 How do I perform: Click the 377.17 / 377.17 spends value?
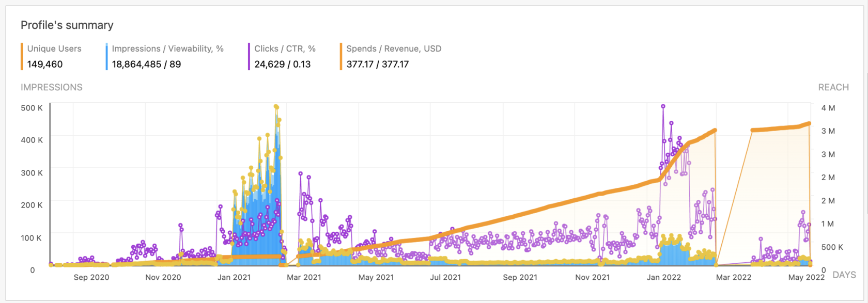tap(377, 65)
